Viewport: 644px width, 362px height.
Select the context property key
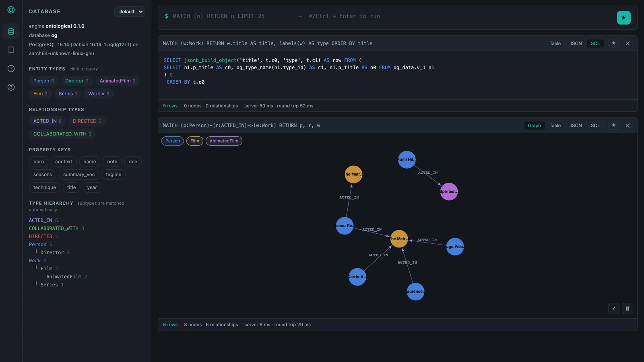click(x=64, y=162)
